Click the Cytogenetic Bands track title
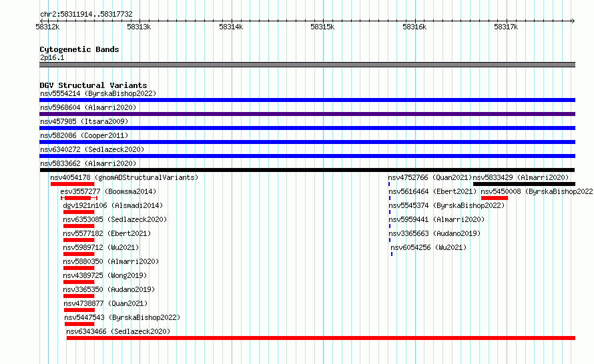The height and width of the screenshot is (364, 594). [x=79, y=49]
